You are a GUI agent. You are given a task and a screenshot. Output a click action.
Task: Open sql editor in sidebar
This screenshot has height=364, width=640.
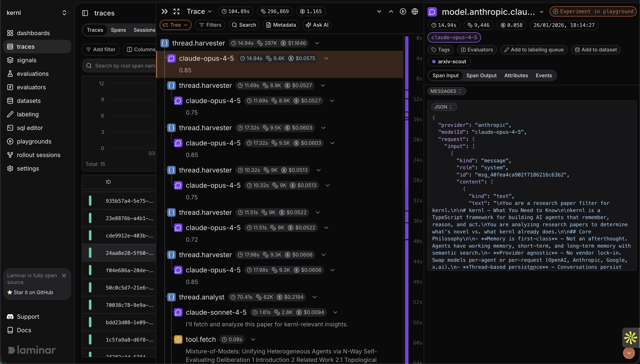pos(30,128)
